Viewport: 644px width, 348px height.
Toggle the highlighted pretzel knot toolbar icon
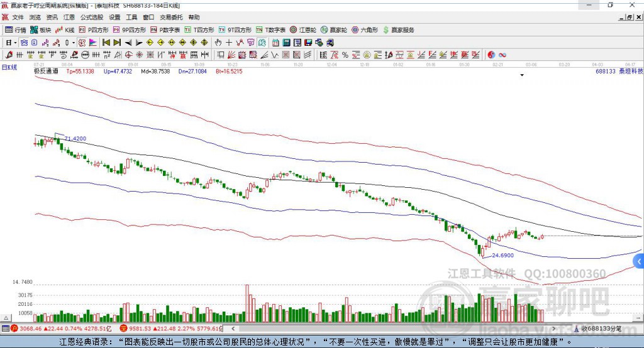[x=25, y=43]
